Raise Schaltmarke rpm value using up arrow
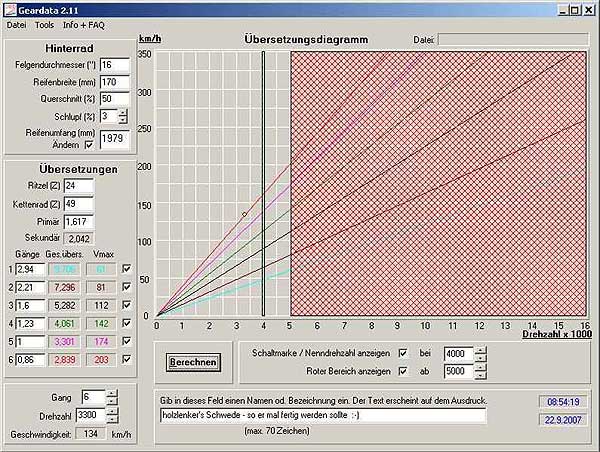600x452 pixels. [480, 349]
